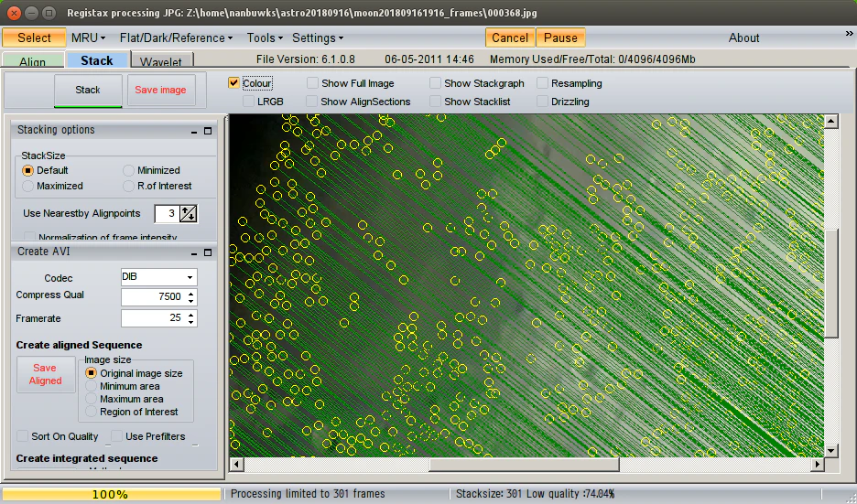Click the image view scroll-left arrow
The image size is (857, 504).
(236, 465)
